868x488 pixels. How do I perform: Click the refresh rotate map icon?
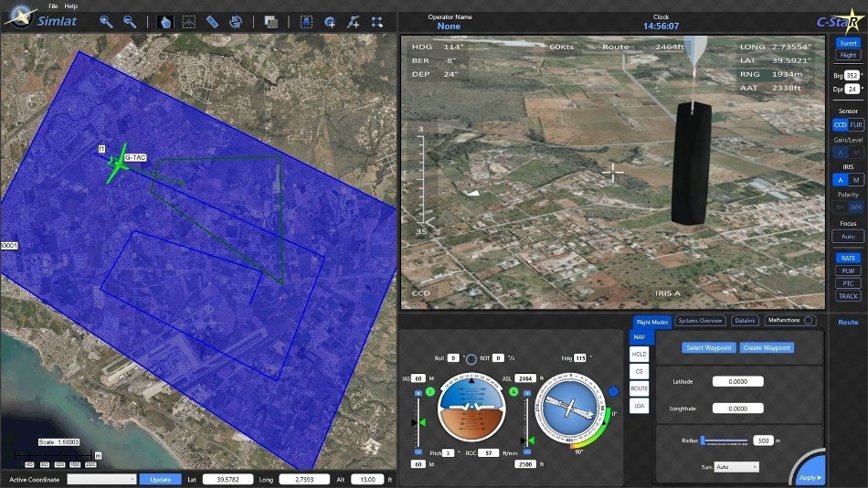pos(236,22)
